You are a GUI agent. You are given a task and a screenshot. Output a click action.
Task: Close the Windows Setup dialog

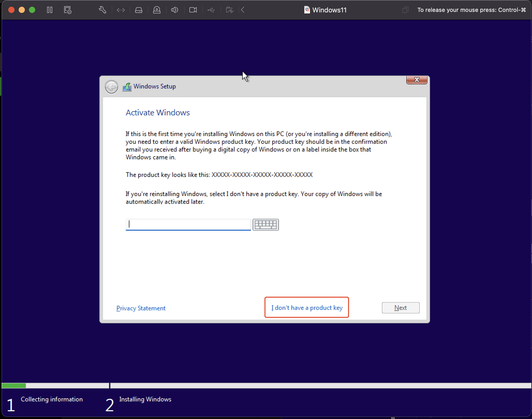(417, 80)
